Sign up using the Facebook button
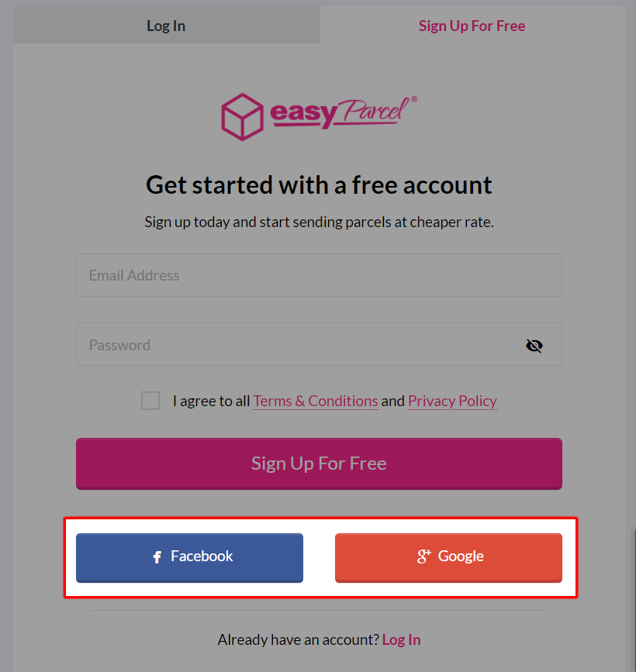 [189, 556]
